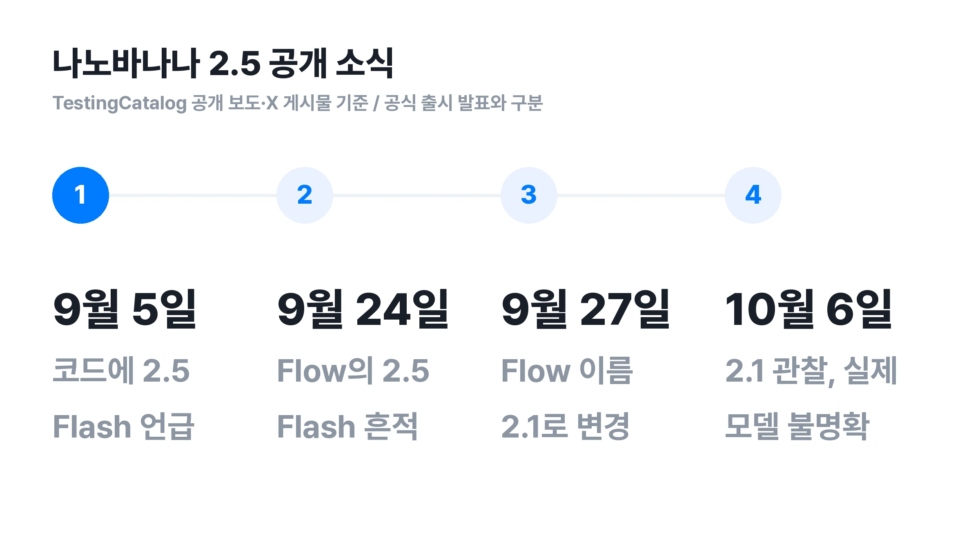Select step 2 circle on the timeline
980x551 pixels.
pos(305,195)
